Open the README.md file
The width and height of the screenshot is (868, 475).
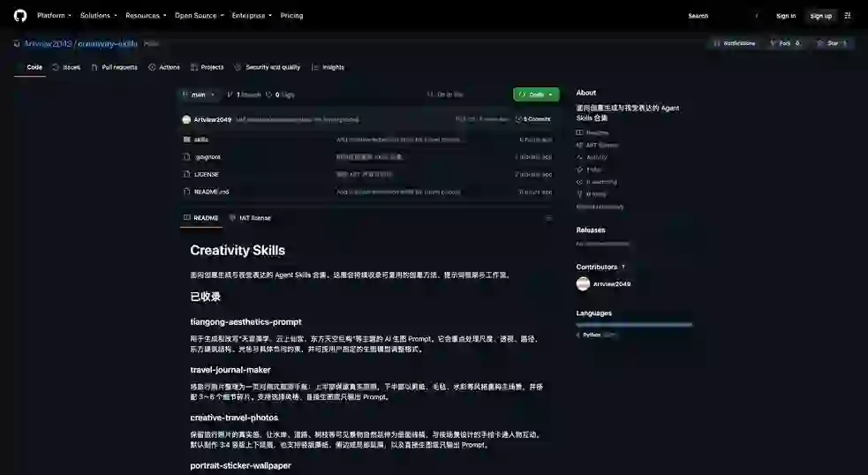tap(211, 192)
